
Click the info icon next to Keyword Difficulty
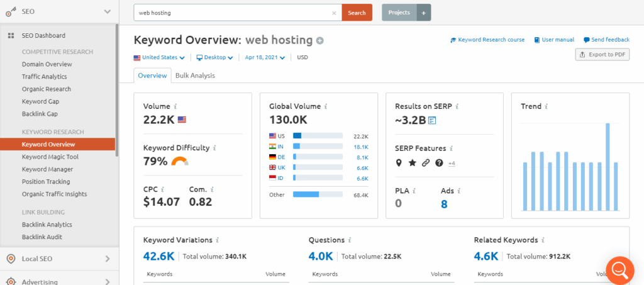click(x=214, y=148)
